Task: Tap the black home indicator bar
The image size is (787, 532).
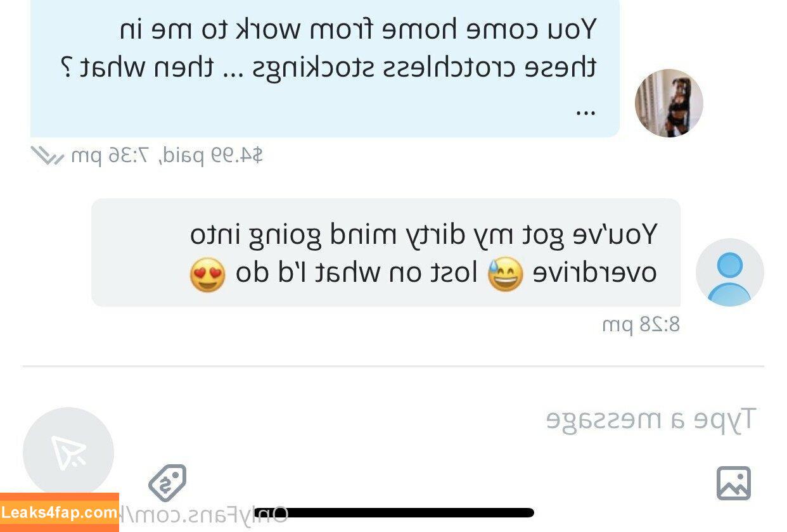Action: pos(394,512)
